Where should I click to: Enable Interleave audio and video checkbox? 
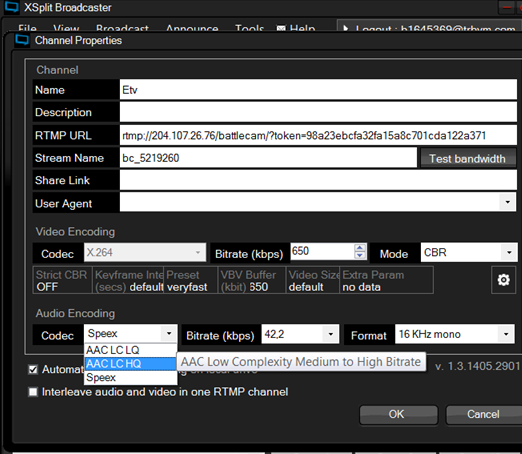[33, 392]
